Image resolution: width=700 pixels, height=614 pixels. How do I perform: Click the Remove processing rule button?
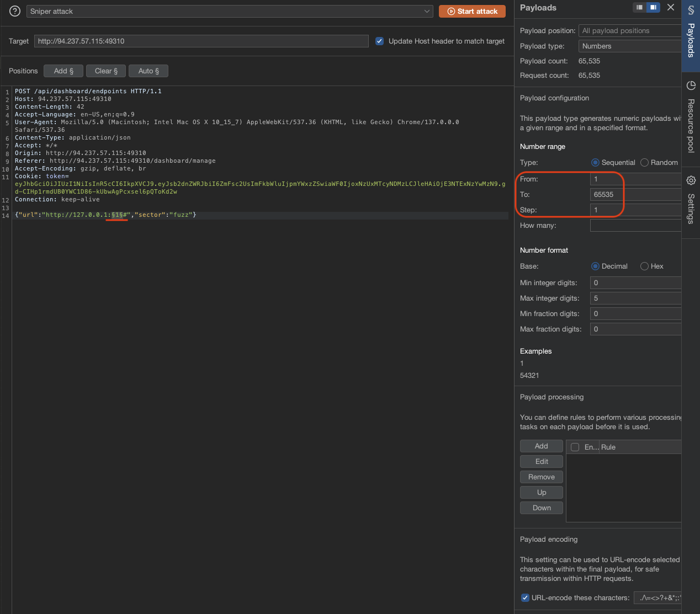point(542,477)
